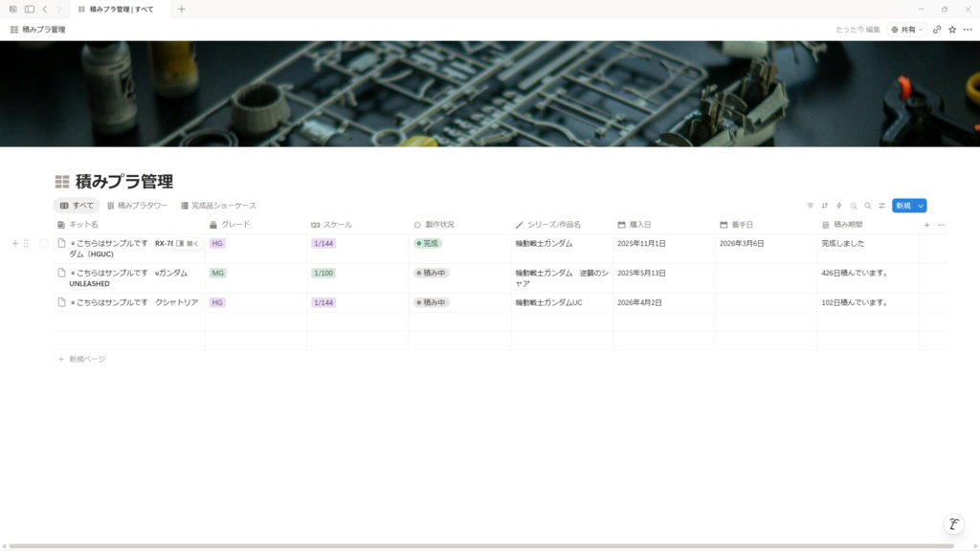This screenshot has height=551, width=980.
Task: Switch to the 積みプラタワー view tab
Action: (138, 206)
